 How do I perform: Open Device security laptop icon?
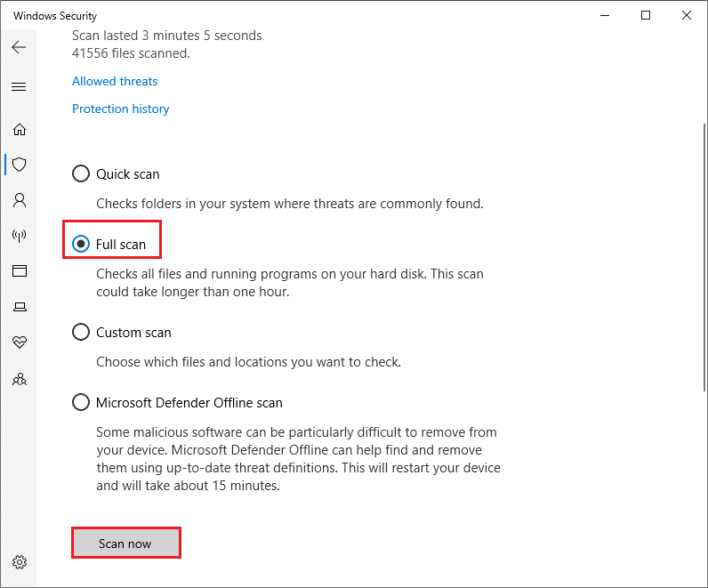19,307
